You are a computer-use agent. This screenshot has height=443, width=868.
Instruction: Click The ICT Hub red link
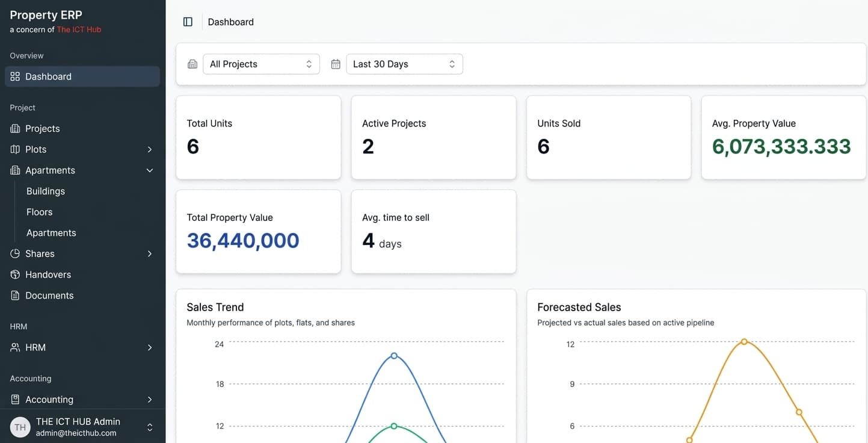pos(79,29)
